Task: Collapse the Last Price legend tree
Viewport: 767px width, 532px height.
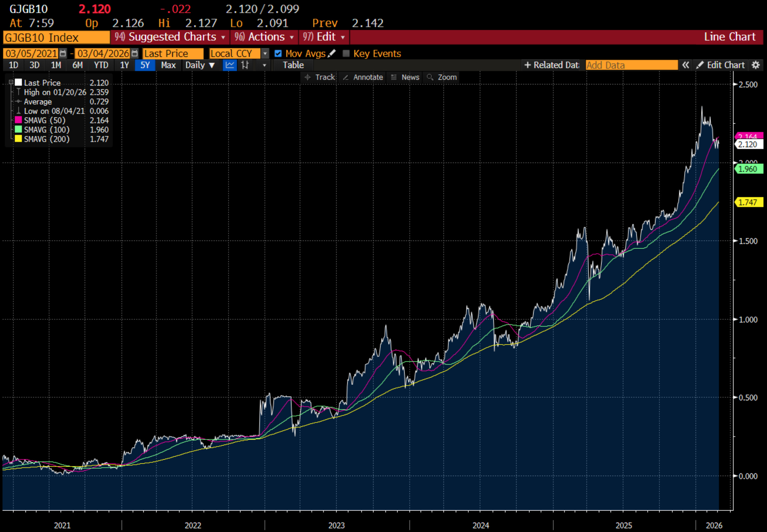Action: [x=11, y=82]
